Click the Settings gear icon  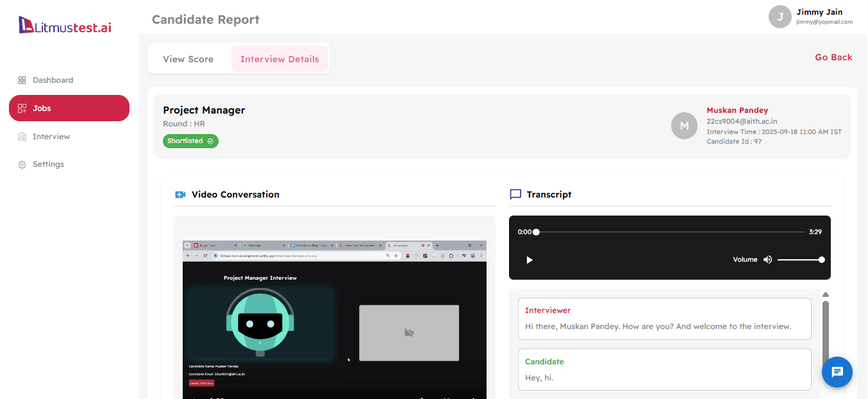(x=21, y=164)
